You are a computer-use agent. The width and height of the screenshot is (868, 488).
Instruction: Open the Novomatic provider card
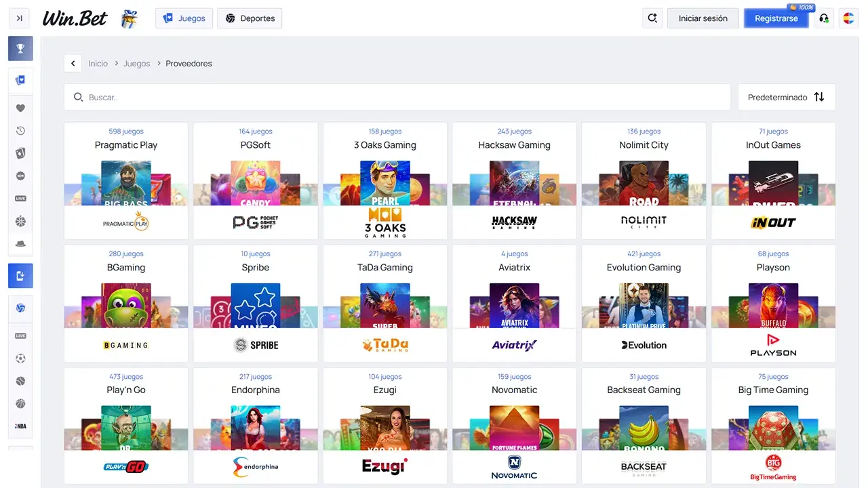click(515, 426)
